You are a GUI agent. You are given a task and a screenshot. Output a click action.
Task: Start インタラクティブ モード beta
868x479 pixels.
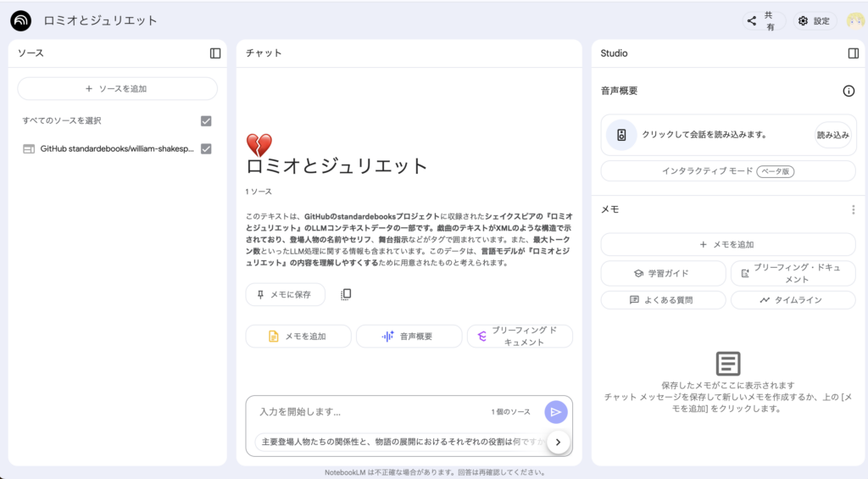pyautogui.click(x=728, y=171)
